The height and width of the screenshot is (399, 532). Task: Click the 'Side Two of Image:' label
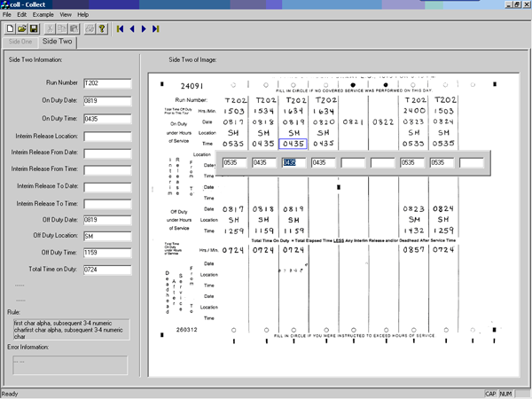(x=192, y=60)
